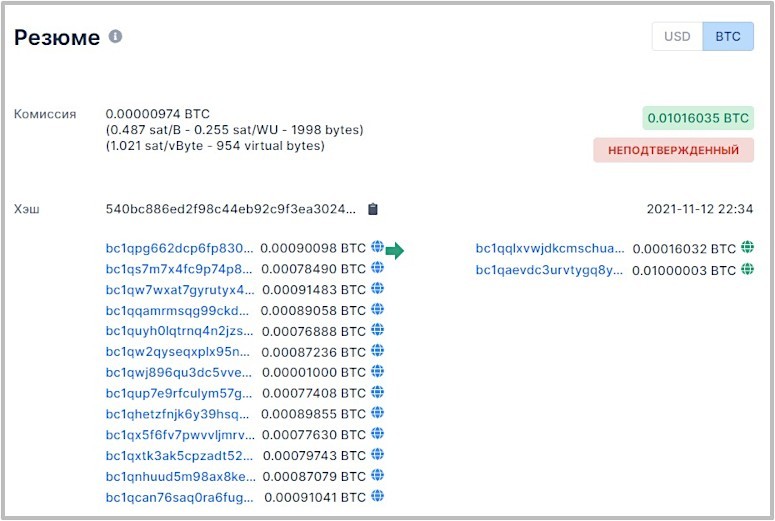The height and width of the screenshot is (521, 775).
Task: Click the input amount 0.00091041 BTC
Action: (315, 497)
